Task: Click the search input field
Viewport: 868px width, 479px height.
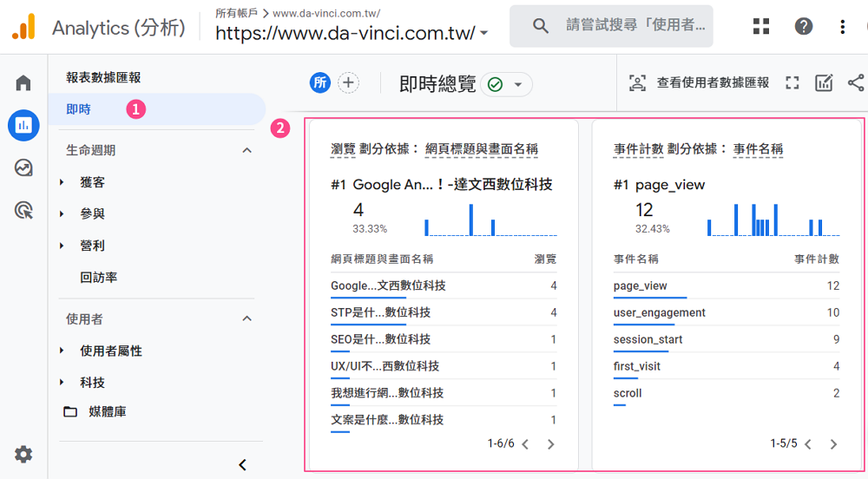Action: [x=611, y=26]
